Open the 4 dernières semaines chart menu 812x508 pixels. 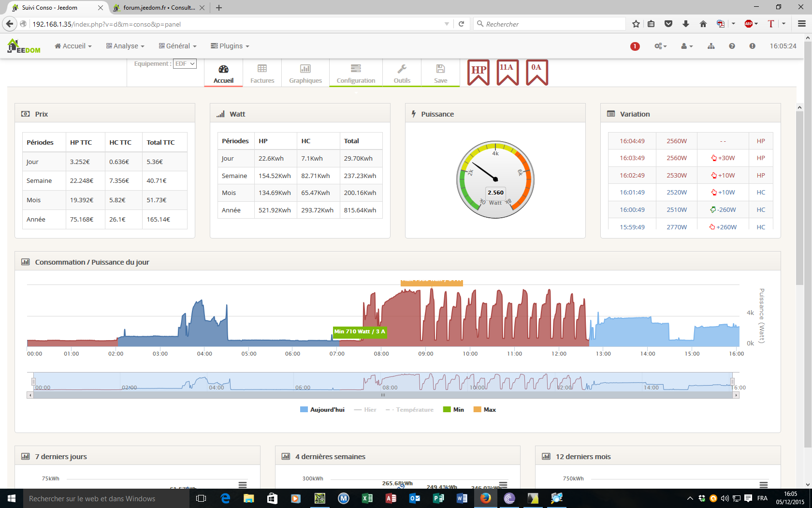503,485
